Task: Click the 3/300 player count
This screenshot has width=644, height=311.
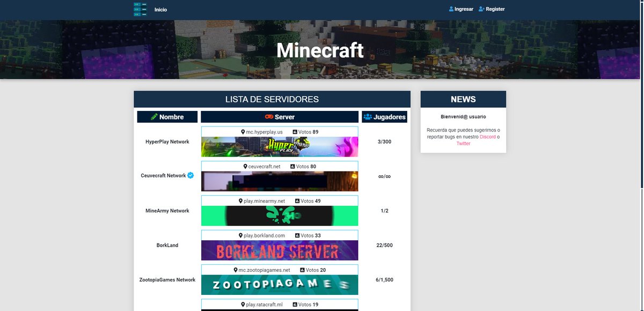Action: [x=385, y=142]
